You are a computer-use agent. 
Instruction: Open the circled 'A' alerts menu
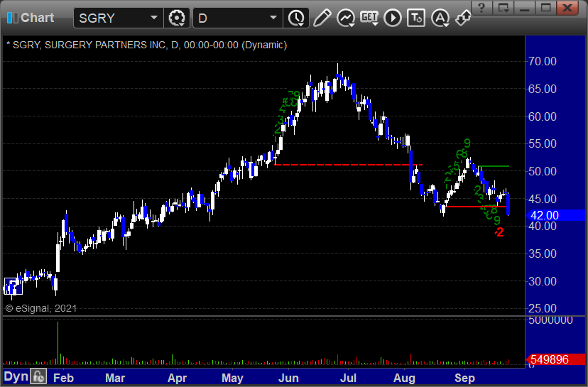(x=440, y=18)
